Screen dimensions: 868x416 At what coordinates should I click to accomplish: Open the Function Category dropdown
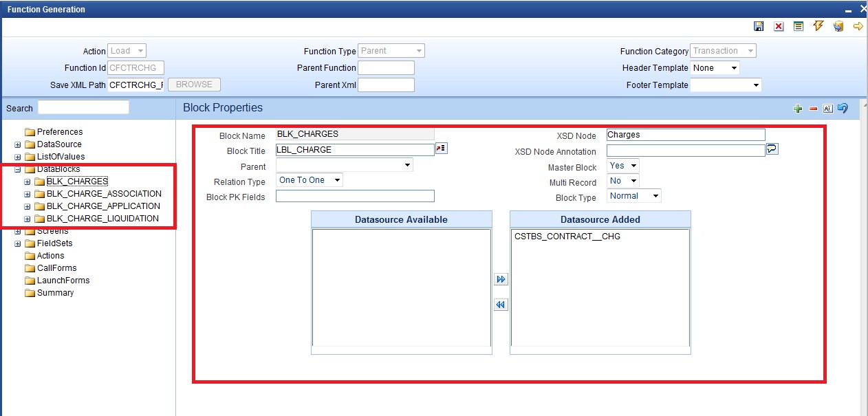[724, 51]
